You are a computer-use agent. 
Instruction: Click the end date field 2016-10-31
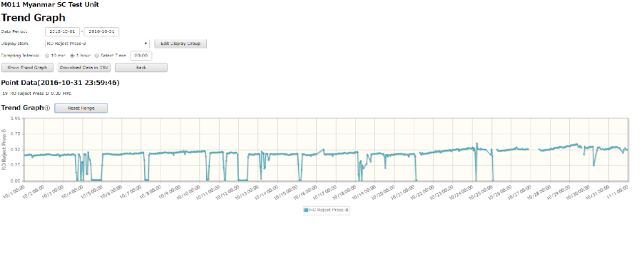point(101,31)
